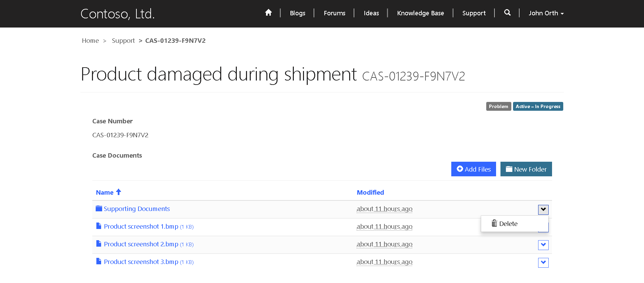
Task: Click the Active – In Progress badge
Action: 538,106
